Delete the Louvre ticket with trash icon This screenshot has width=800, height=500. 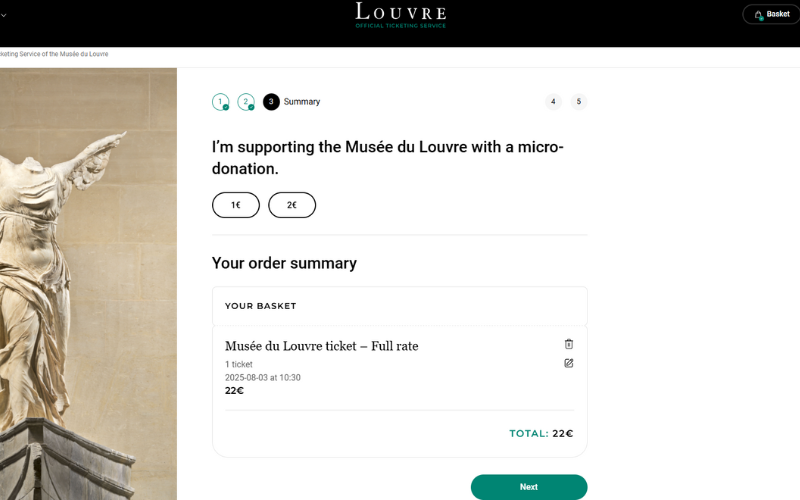coord(569,344)
